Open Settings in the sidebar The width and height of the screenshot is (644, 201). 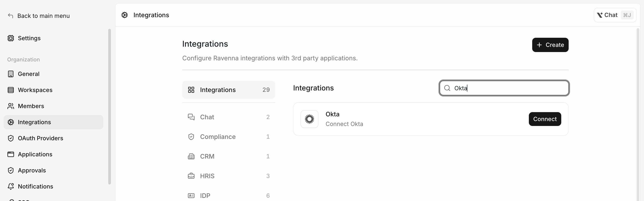(x=53, y=38)
